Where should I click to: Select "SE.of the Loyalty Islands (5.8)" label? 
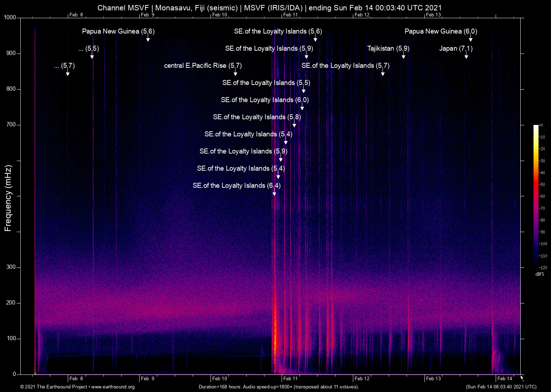click(257, 117)
